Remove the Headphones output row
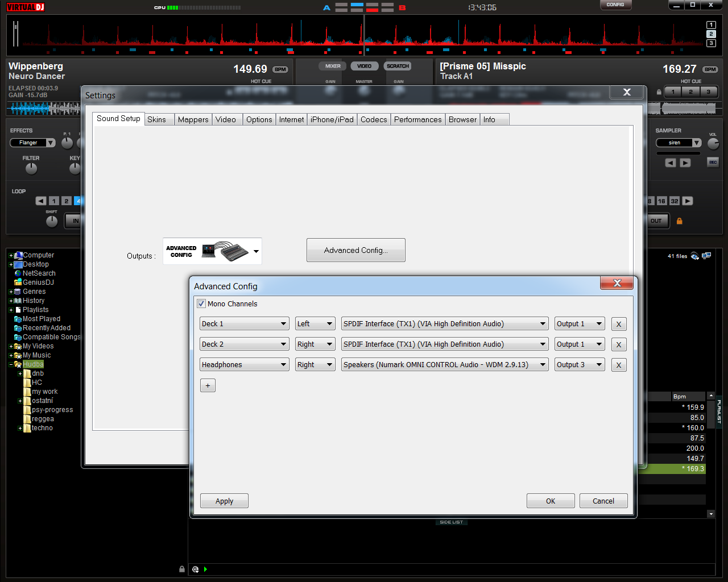 click(x=619, y=365)
